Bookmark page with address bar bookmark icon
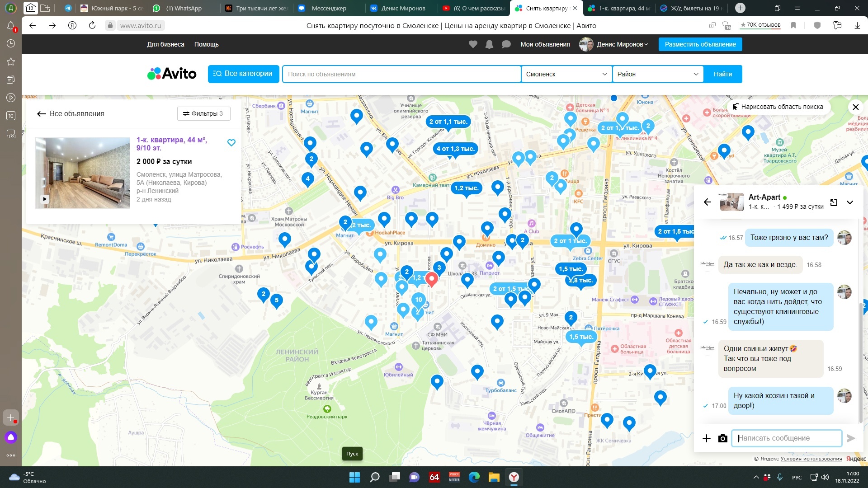This screenshot has height=488, width=868. coord(793,25)
